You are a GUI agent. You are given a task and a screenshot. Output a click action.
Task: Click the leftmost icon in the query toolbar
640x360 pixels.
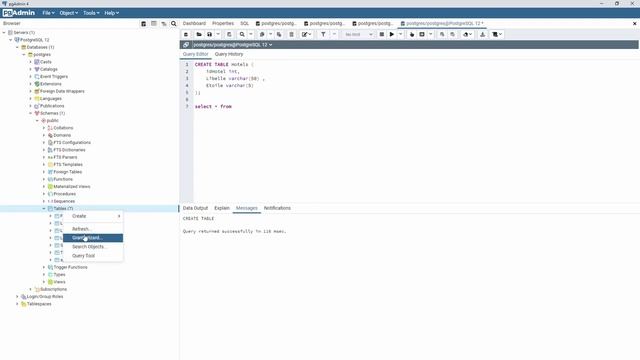click(186, 35)
